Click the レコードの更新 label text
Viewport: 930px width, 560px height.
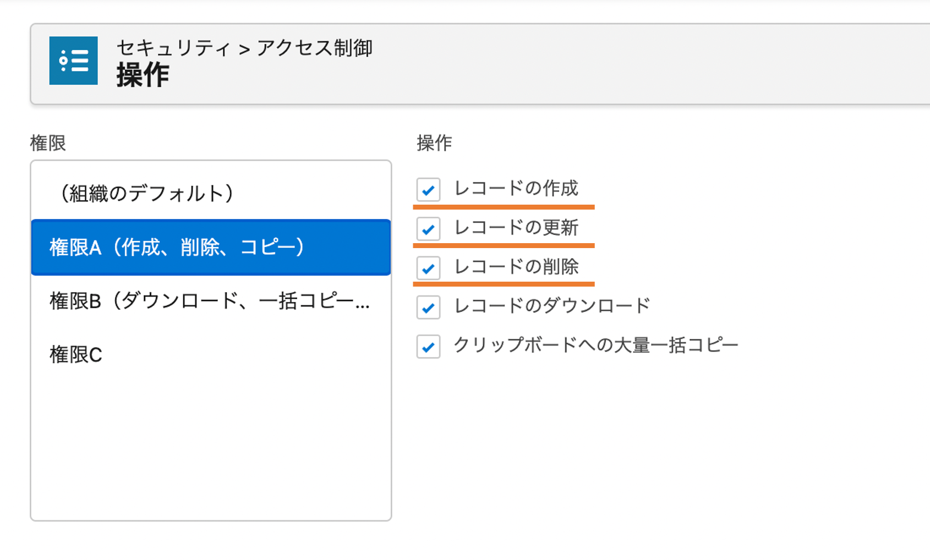(x=516, y=227)
